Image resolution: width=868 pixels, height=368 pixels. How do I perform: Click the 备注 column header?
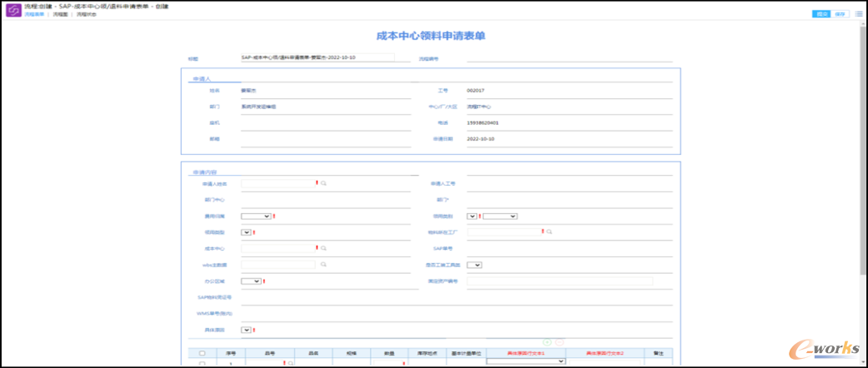point(658,353)
